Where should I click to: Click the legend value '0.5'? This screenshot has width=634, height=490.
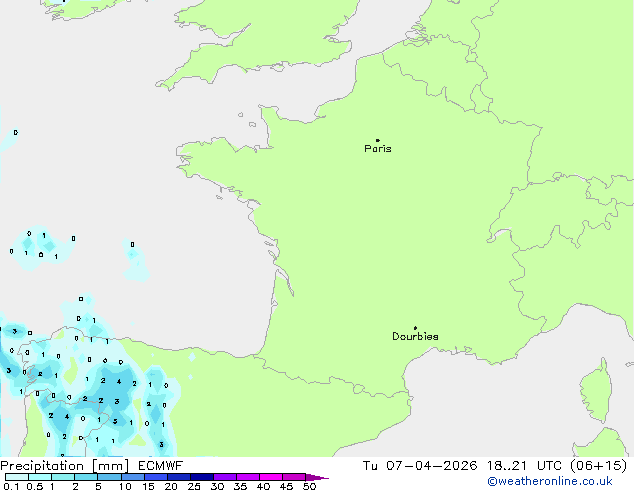35,486
